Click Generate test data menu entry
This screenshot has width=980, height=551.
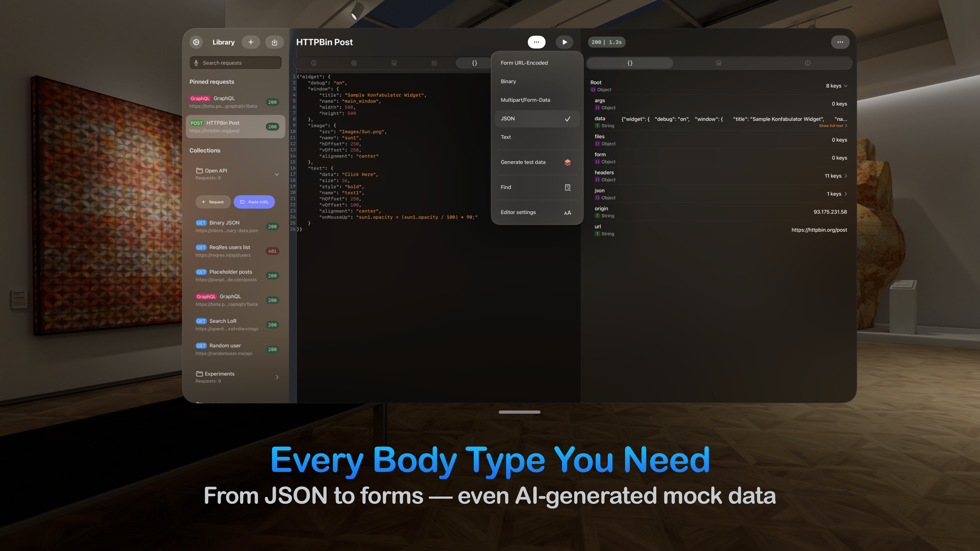(x=537, y=162)
